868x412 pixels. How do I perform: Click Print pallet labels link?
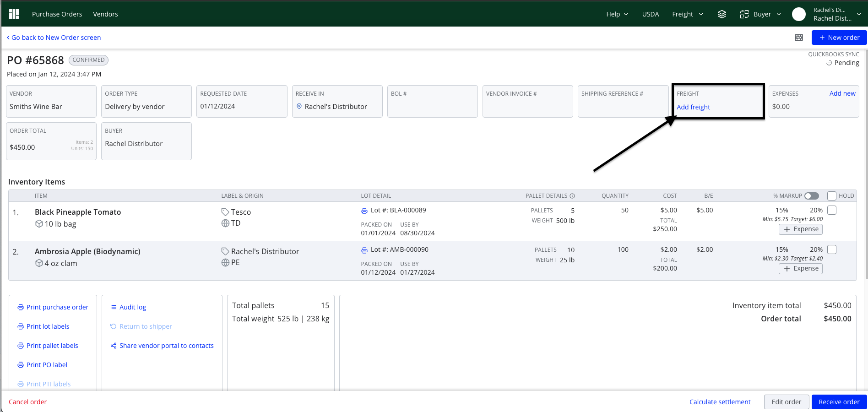(52, 346)
